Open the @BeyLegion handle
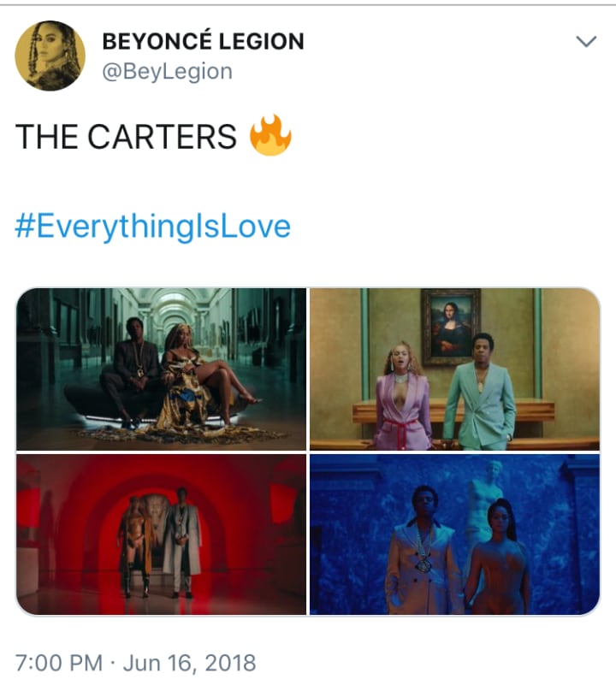This screenshot has width=616, height=679. (x=167, y=72)
